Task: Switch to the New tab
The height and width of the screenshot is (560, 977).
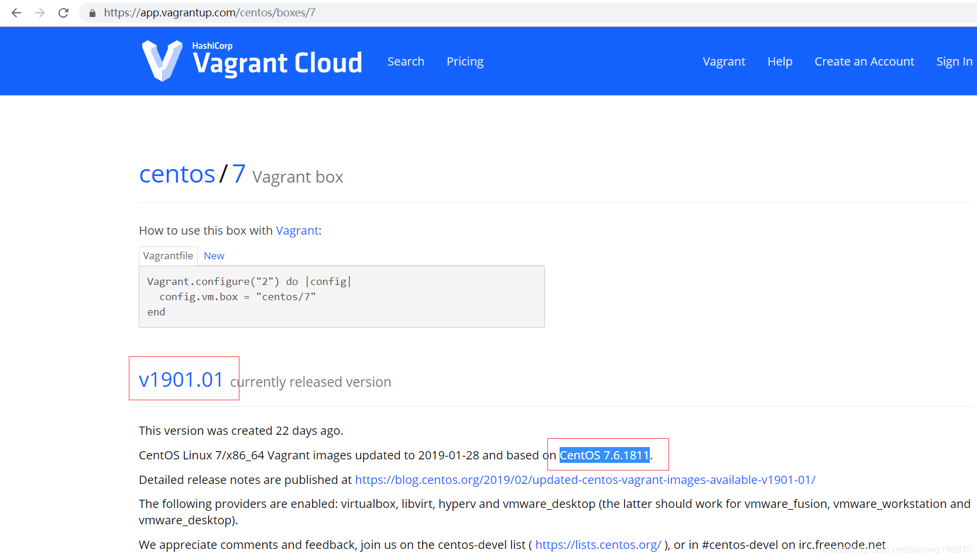Action: click(x=214, y=256)
